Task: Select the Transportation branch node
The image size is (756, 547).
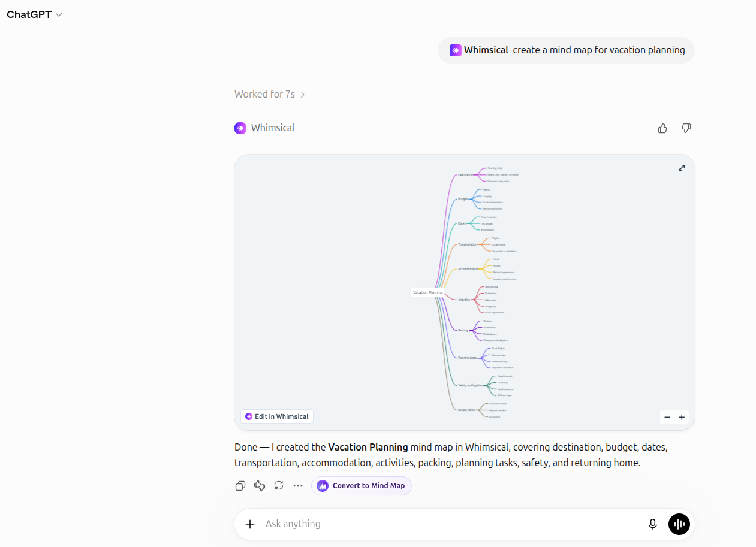Action: [x=468, y=244]
